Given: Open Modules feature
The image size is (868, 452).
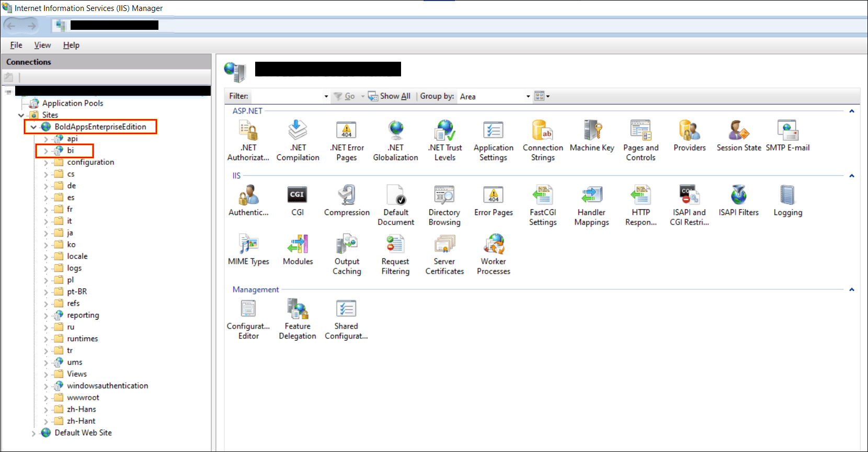Looking at the screenshot, I should (298, 250).
